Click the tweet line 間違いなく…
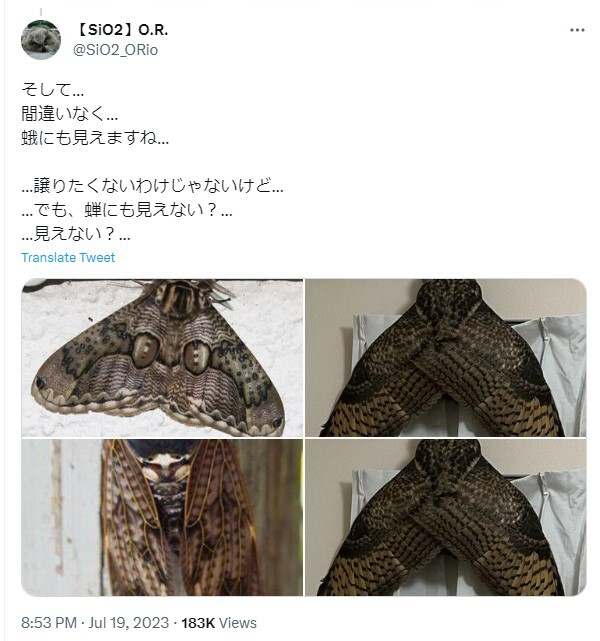600x641 pixels. click(x=69, y=114)
